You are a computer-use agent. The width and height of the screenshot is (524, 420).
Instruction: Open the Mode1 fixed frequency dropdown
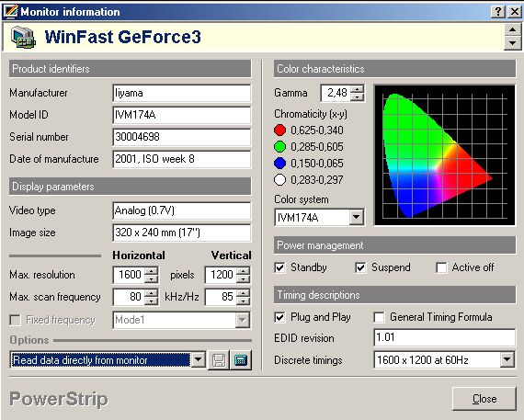[243, 321]
